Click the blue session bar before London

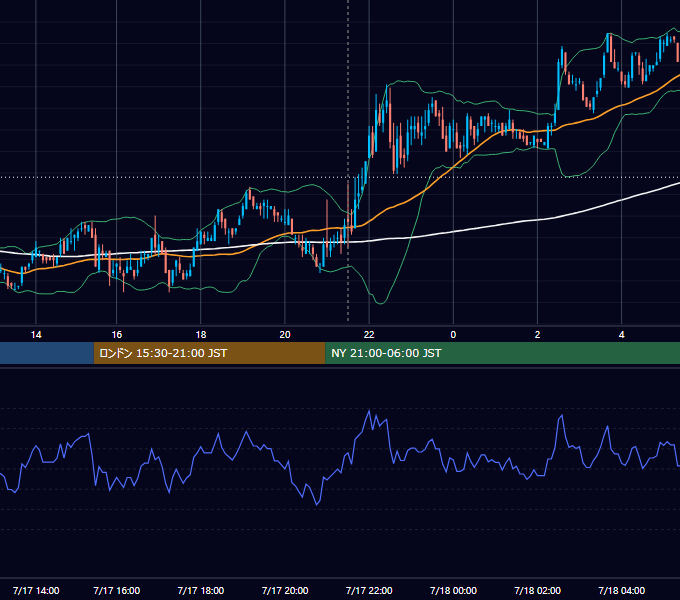click(x=47, y=353)
